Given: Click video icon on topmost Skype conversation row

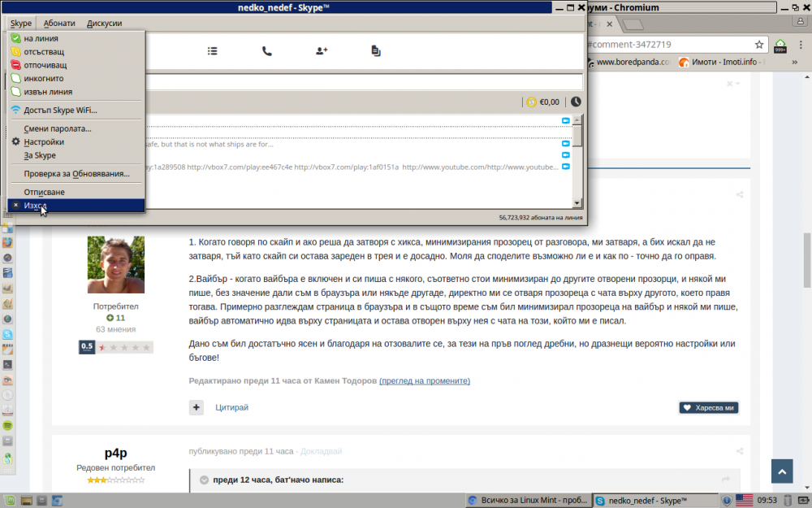Looking at the screenshot, I should 566,121.
